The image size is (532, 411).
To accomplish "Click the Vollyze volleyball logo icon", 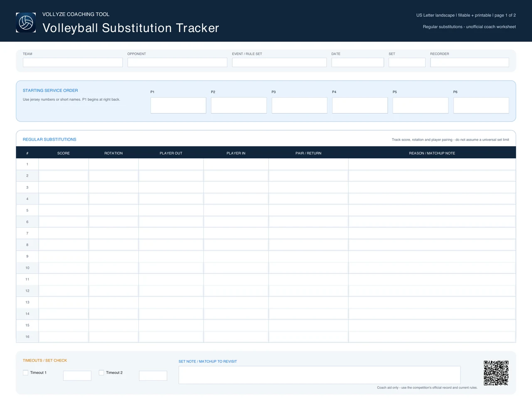I will point(26,22).
